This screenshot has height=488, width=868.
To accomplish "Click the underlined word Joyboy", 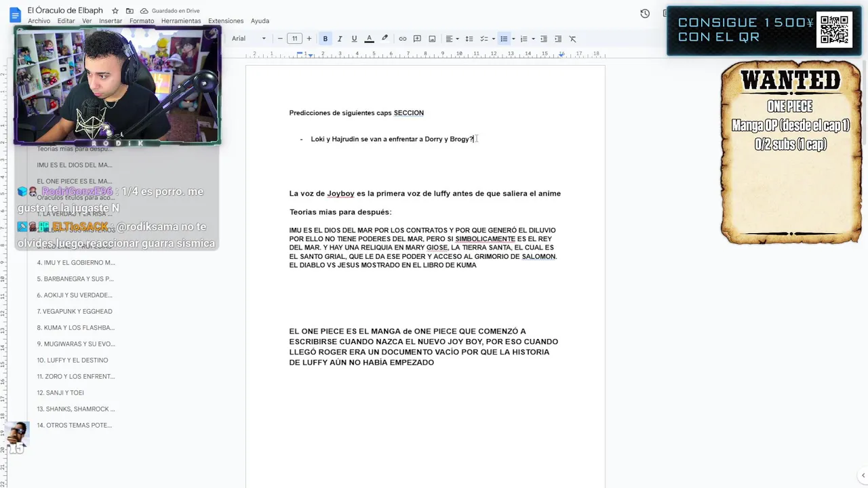I will pos(340,193).
